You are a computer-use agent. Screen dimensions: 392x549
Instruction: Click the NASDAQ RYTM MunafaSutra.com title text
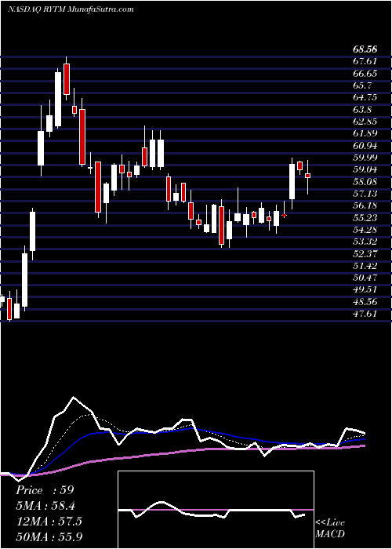point(71,9)
